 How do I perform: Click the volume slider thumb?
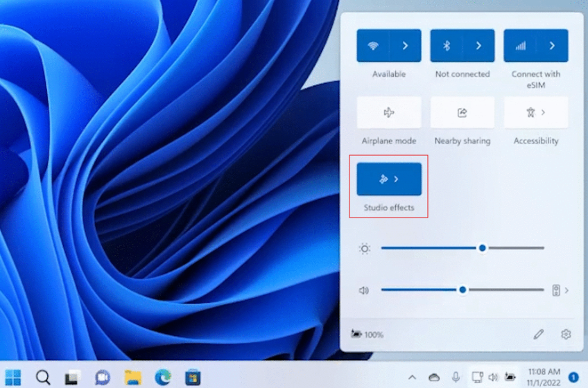[x=462, y=290]
